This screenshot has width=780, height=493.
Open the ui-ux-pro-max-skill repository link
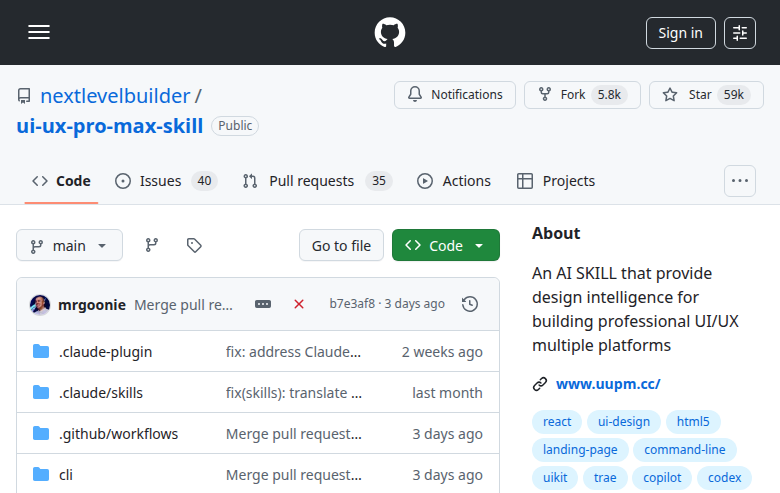click(x=110, y=126)
